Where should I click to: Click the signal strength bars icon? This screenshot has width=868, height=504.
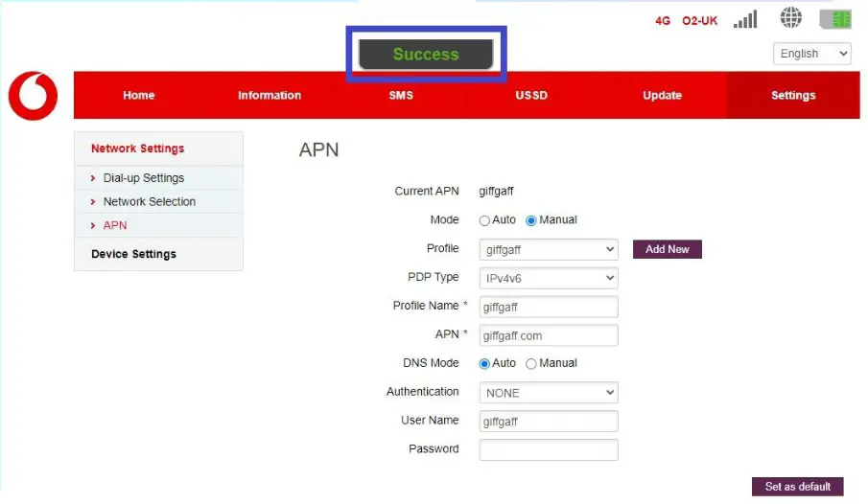[744, 19]
